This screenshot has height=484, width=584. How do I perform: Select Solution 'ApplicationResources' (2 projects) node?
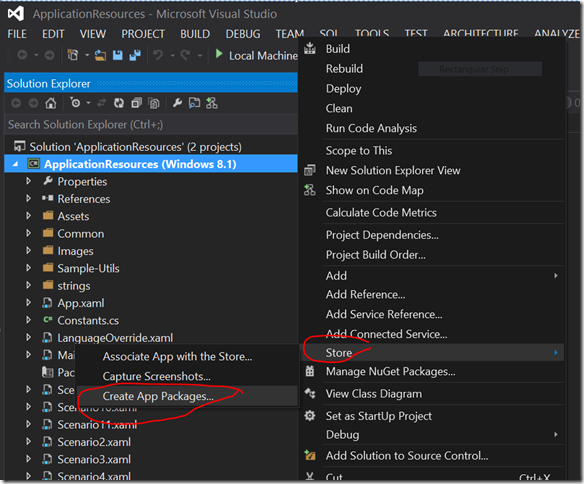pos(135,147)
